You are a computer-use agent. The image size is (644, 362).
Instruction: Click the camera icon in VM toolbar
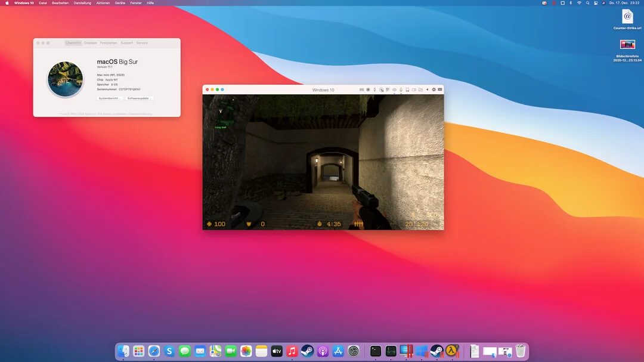(x=414, y=89)
